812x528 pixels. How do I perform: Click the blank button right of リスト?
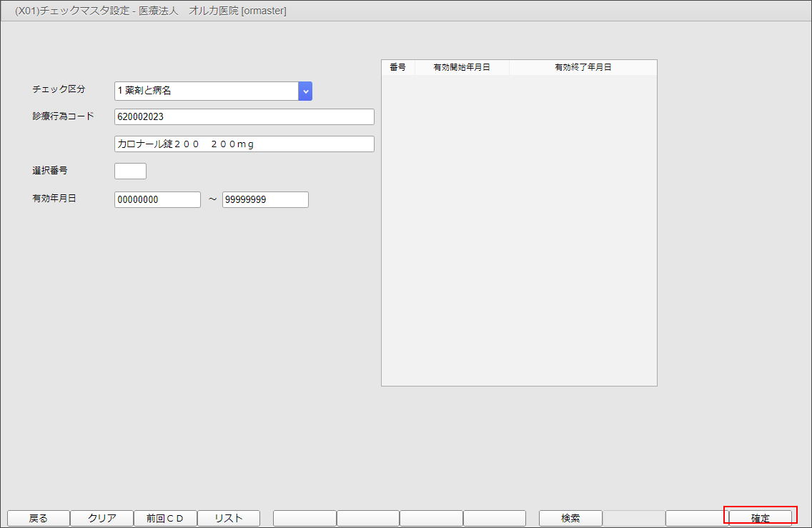[304, 518]
